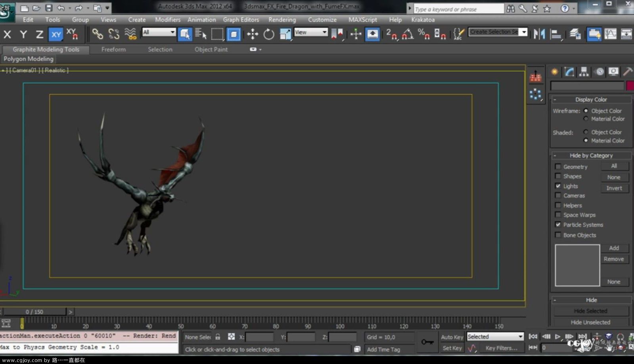The width and height of the screenshot is (634, 364).
Task: Select Wireframe Material Color radio button
Action: coord(586,119)
